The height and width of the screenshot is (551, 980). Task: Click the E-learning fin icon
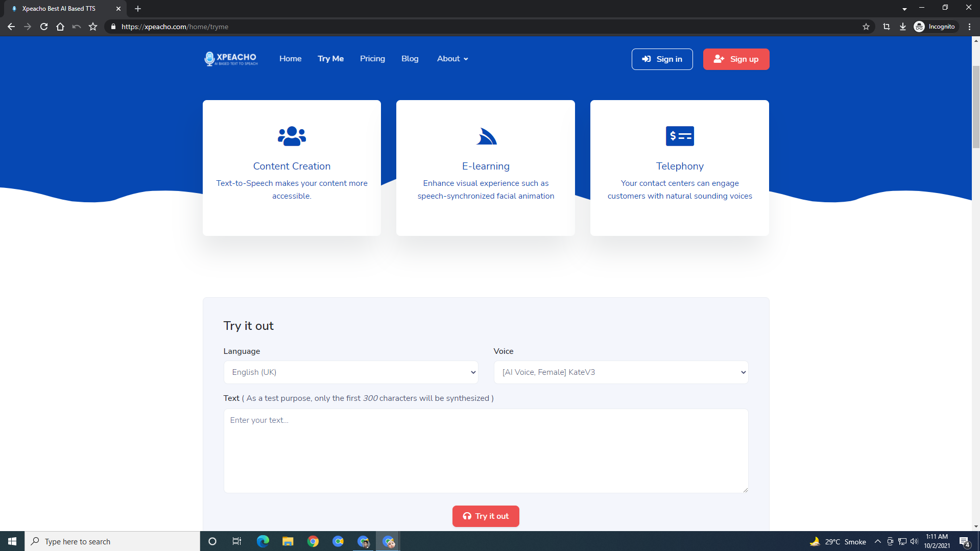click(486, 136)
